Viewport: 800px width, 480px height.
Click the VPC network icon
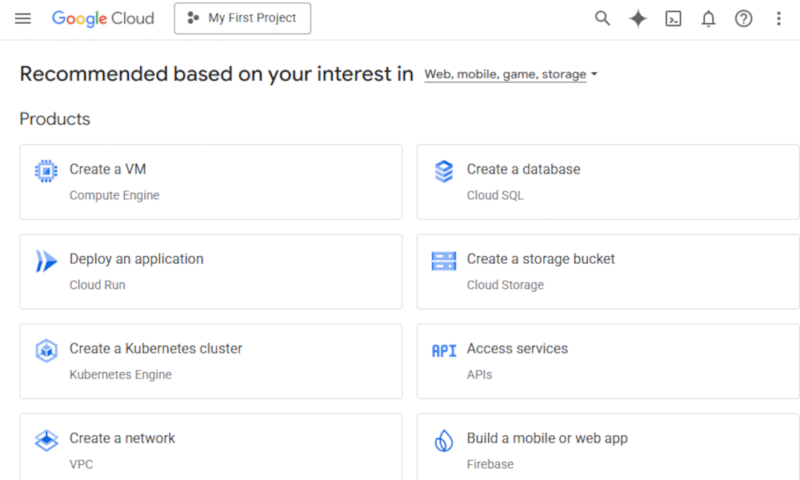(x=46, y=441)
